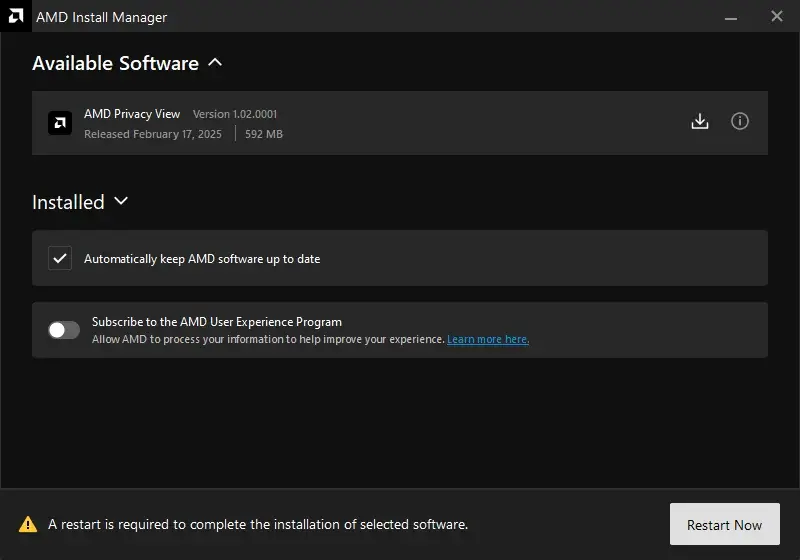Click the Restart Now button
The width and height of the screenshot is (800, 560).
pyautogui.click(x=724, y=524)
